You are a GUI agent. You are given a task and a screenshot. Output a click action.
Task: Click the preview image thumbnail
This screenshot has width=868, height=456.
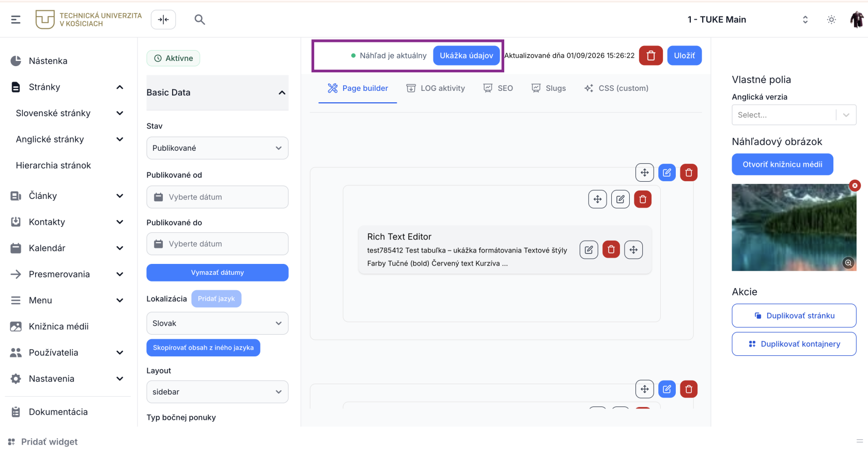(x=794, y=228)
